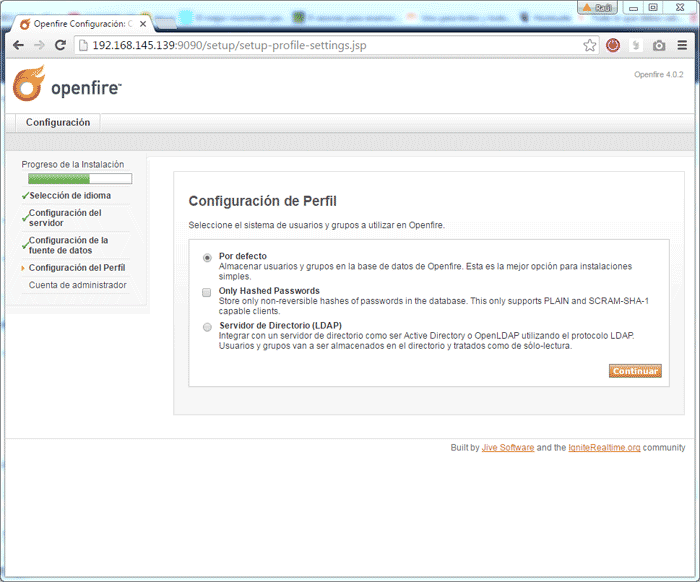The image size is (700, 582).
Task: Click the camera screenshot extension icon
Action: click(x=659, y=45)
